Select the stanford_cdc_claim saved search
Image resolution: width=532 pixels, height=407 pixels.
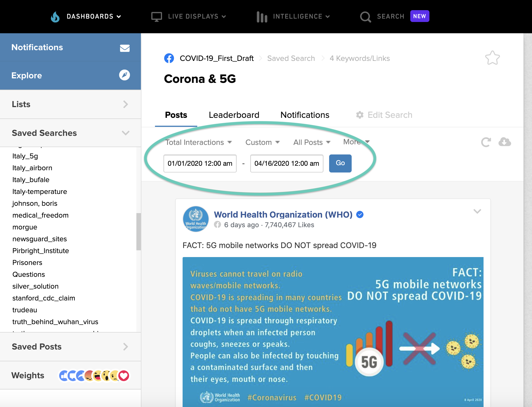(44, 298)
